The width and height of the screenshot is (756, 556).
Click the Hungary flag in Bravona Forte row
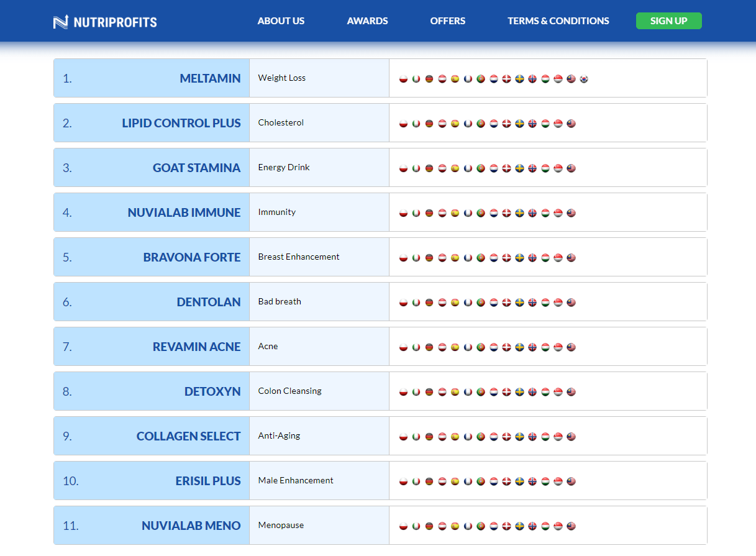tap(545, 258)
